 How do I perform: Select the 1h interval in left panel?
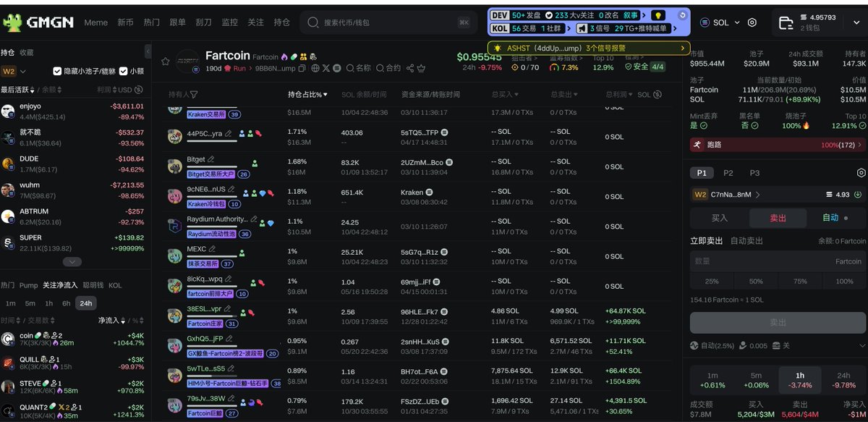[x=48, y=304]
